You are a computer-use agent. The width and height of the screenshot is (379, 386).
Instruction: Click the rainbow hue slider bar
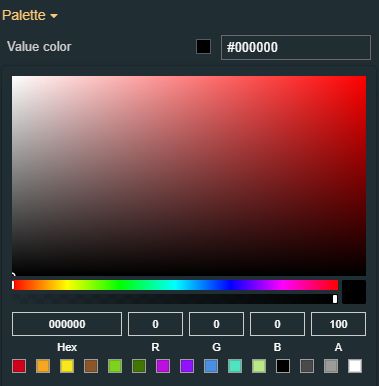tap(175, 285)
